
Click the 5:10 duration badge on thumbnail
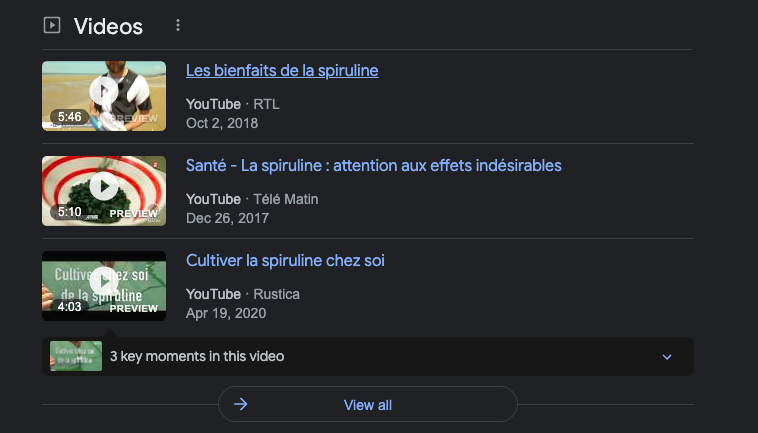[x=70, y=212]
